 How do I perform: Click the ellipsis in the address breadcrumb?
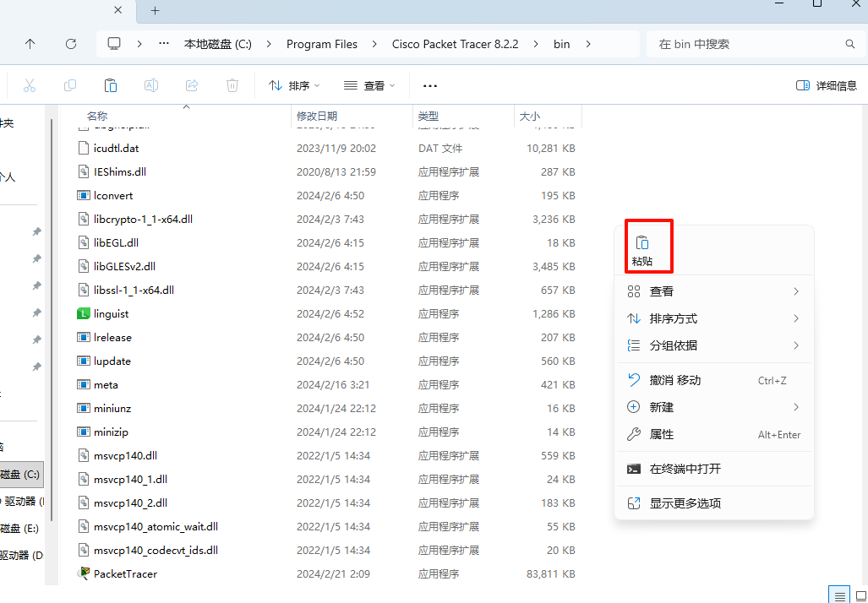coord(164,44)
